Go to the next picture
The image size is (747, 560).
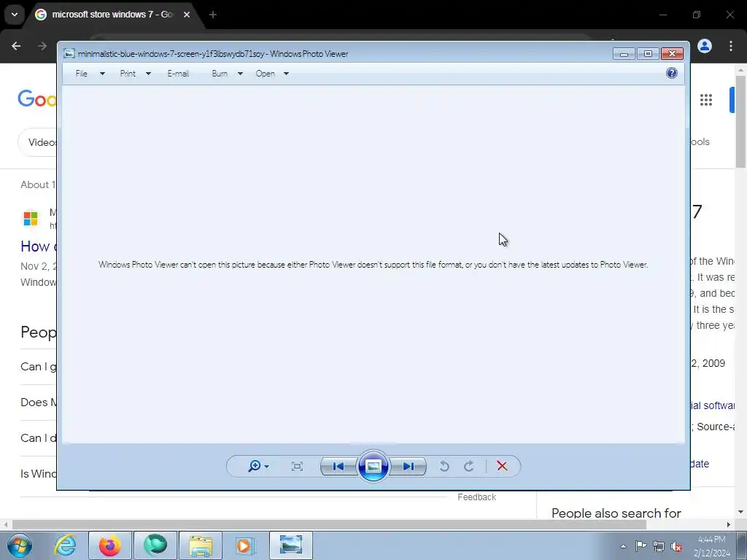click(409, 466)
